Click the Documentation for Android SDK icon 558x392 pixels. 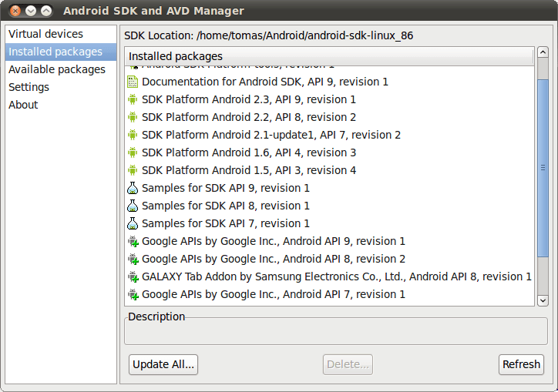(133, 82)
